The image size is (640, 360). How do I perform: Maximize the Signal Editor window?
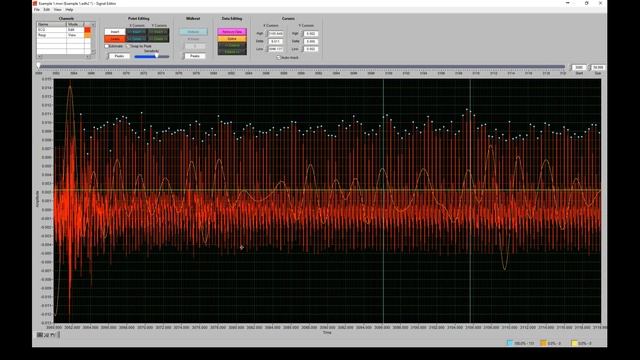587,3
